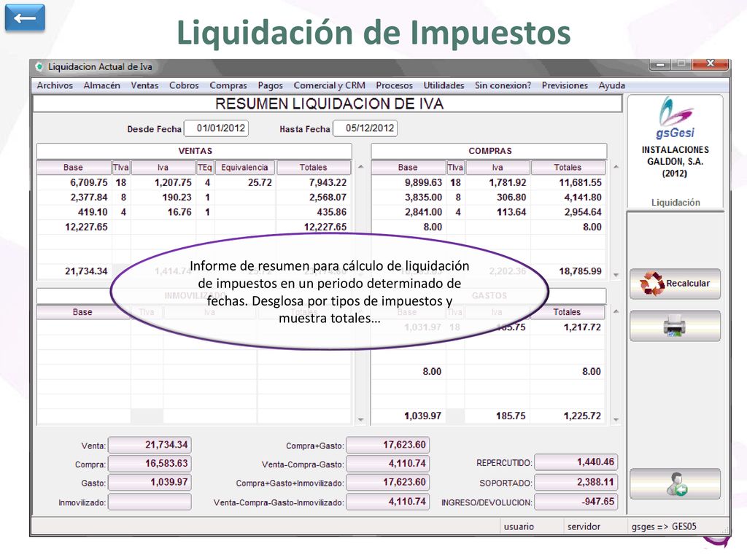Click the Liquidación label in the side panel
The image size is (747, 560).
[676, 203]
